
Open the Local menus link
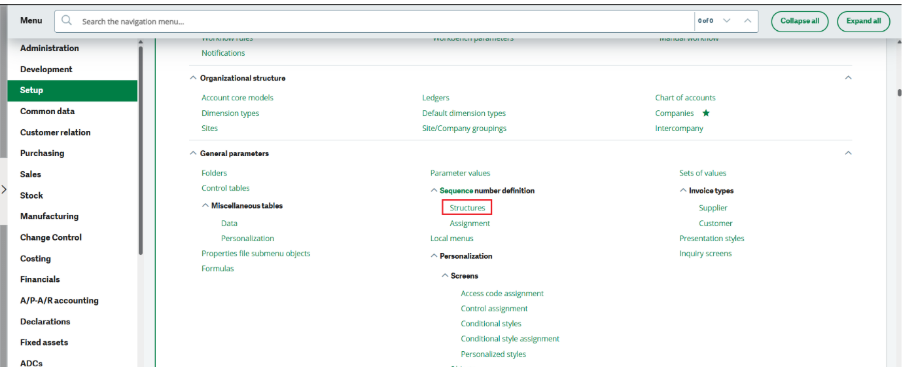coord(452,238)
